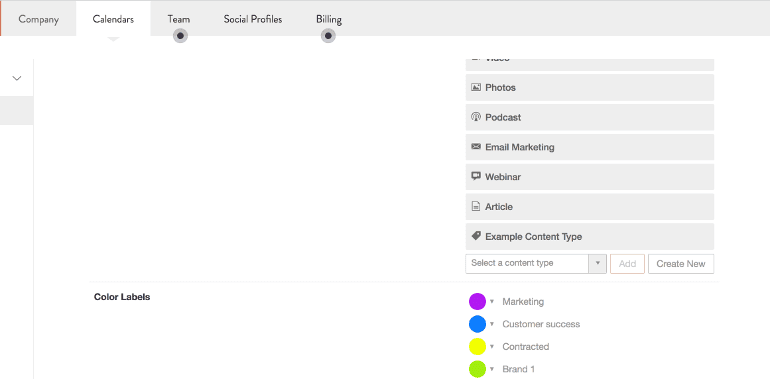770x379 pixels.
Task: Click the Color Labels heading
Action: (122, 297)
